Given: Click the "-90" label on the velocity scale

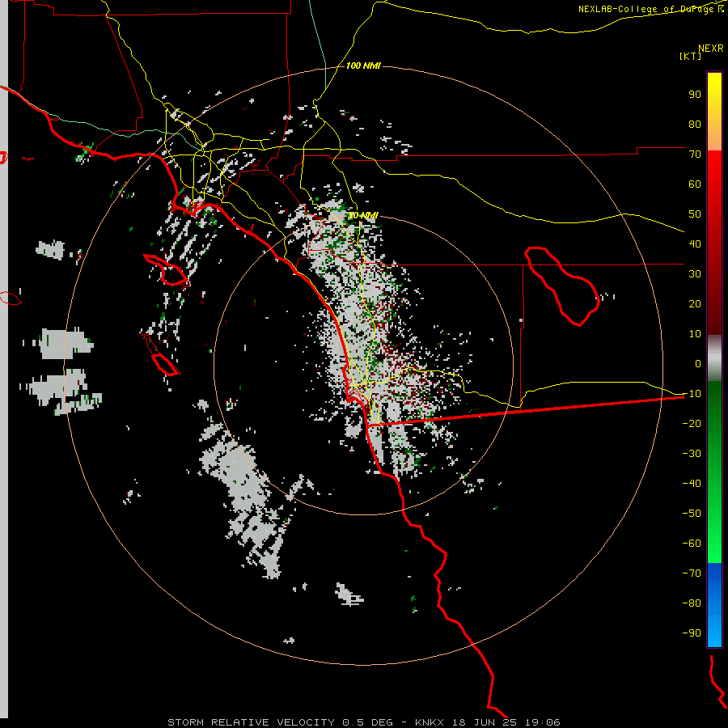Looking at the screenshot, I should click(692, 633).
